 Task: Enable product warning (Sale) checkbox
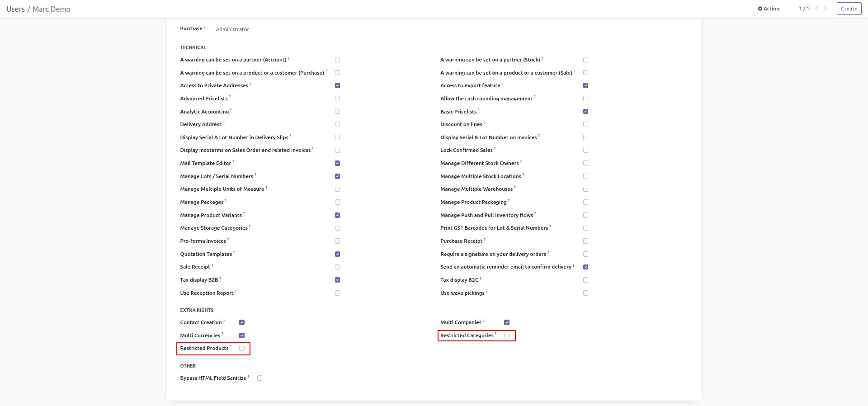coord(585,72)
